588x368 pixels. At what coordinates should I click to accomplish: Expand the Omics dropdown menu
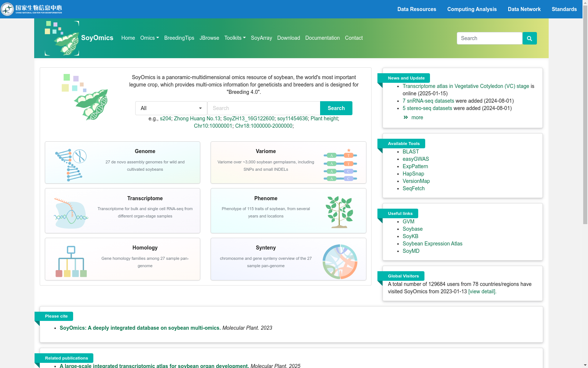[x=150, y=38]
